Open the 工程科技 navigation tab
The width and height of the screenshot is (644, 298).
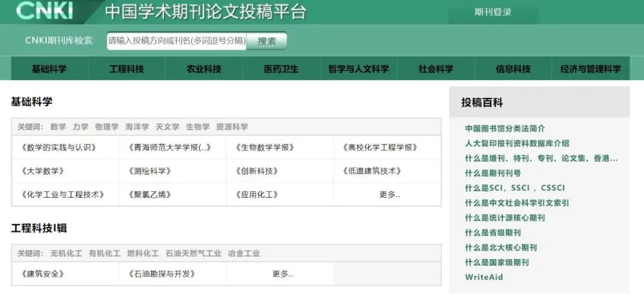click(x=126, y=69)
